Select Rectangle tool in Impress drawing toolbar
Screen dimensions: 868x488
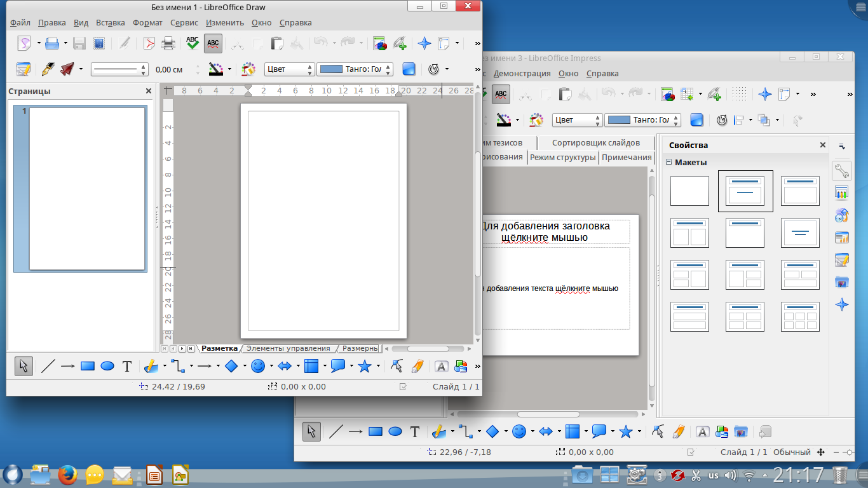376,432
